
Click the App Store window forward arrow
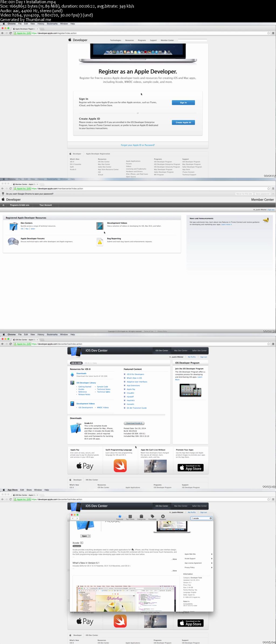coord(77,518)
